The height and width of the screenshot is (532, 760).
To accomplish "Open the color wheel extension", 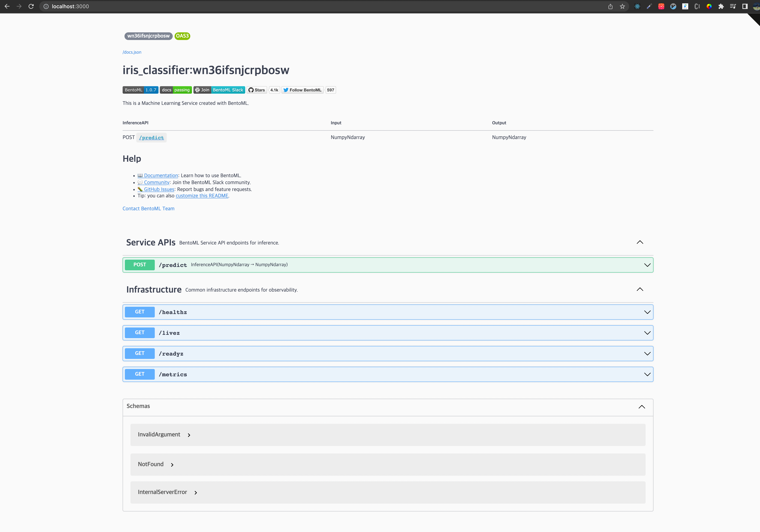I will click(x=709, y=6).
